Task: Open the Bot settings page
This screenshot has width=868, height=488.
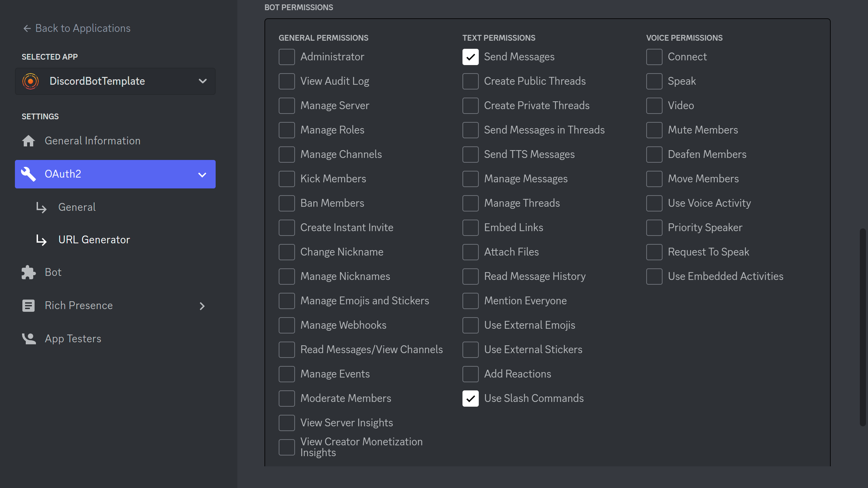Action: 53,272
